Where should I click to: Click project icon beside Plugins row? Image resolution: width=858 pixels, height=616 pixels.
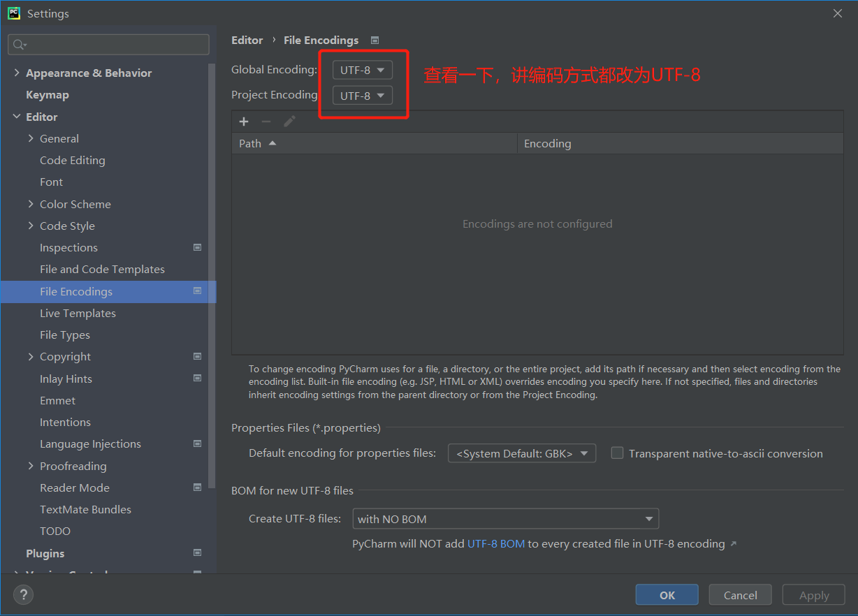tap(198, 552)
